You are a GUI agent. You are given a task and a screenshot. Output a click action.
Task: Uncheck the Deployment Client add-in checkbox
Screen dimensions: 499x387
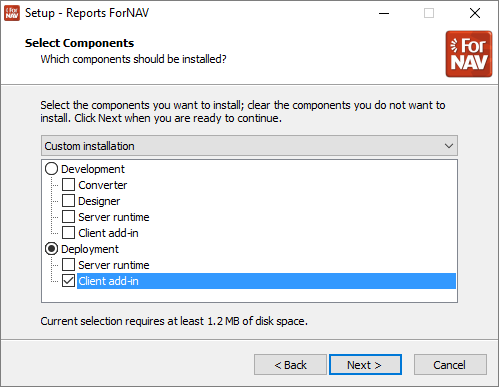tap(68, 281)
